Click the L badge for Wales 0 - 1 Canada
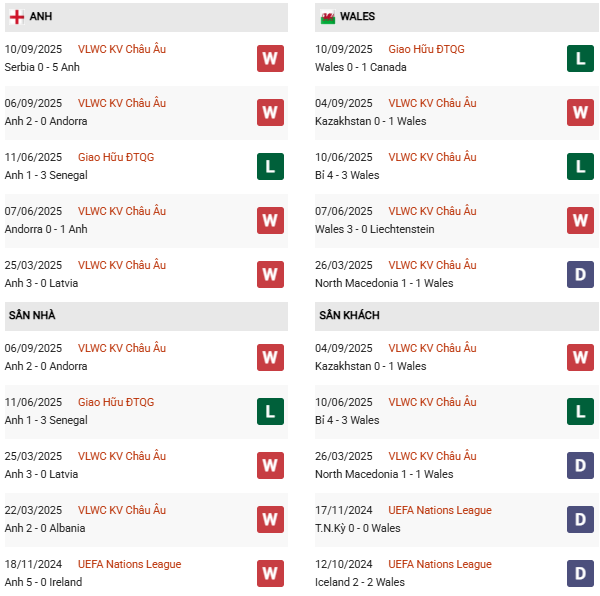600x596 pixels. tap(581, 58)
